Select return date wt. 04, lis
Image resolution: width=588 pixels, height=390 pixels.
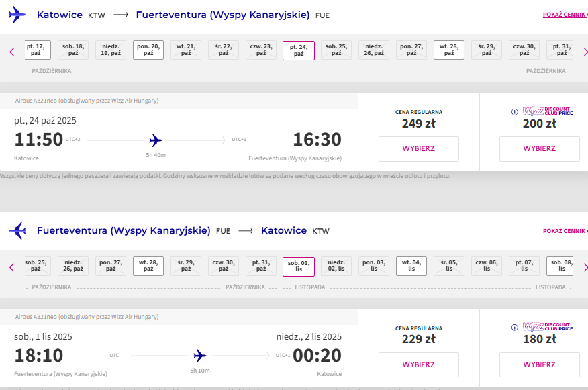pos(411,266)
